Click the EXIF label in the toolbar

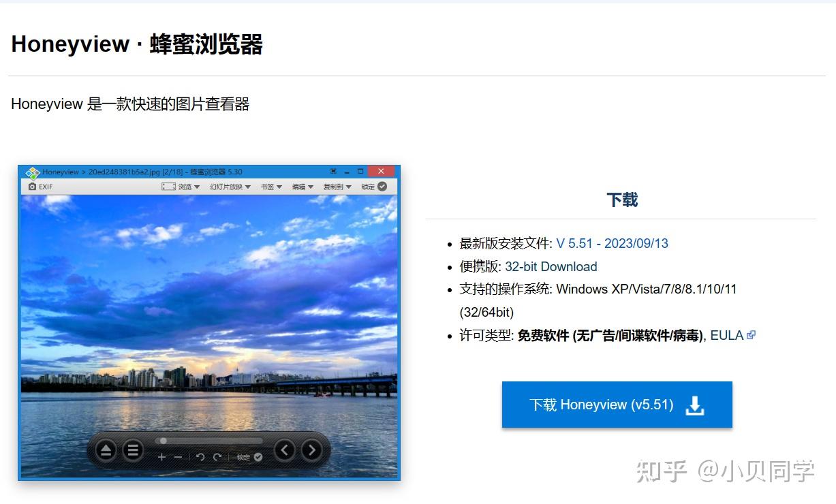46,187
